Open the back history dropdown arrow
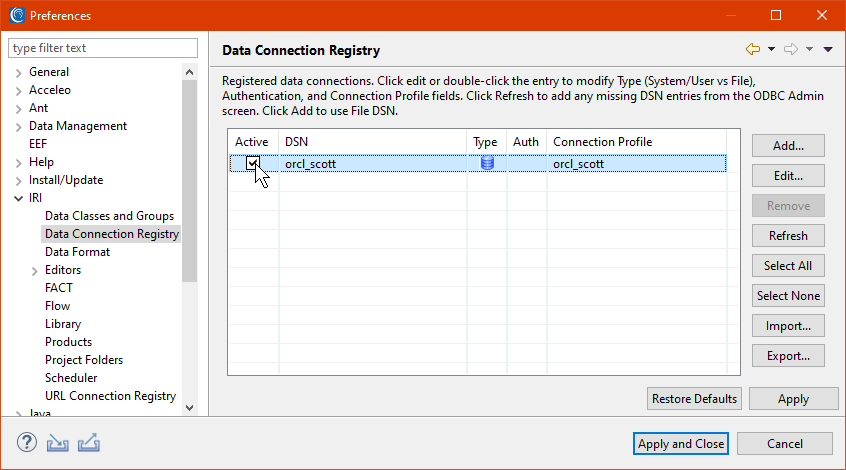Screen dimensions: 846x470 click(772, 49)
